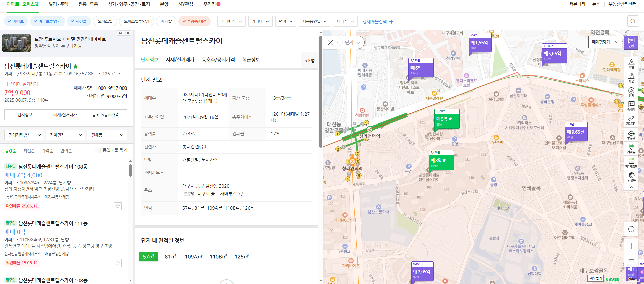
Task: Expand the 전체면적 dropdown
Action: (66, 135)
